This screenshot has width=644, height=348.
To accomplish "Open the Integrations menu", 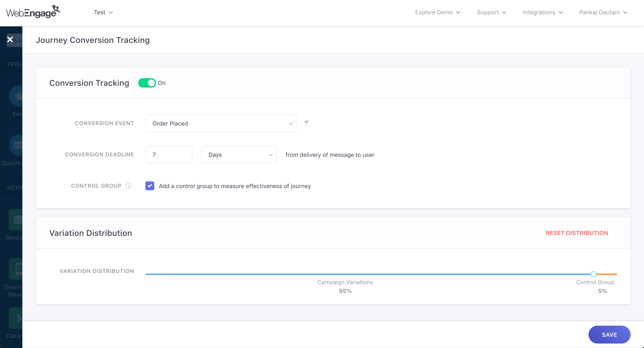I will click(542, 12).
